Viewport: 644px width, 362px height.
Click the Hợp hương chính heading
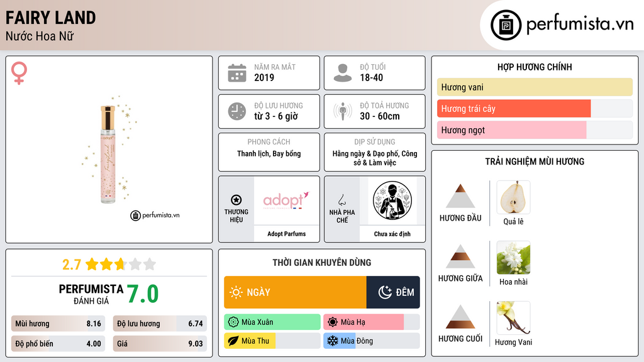click(x=535, y=67)
